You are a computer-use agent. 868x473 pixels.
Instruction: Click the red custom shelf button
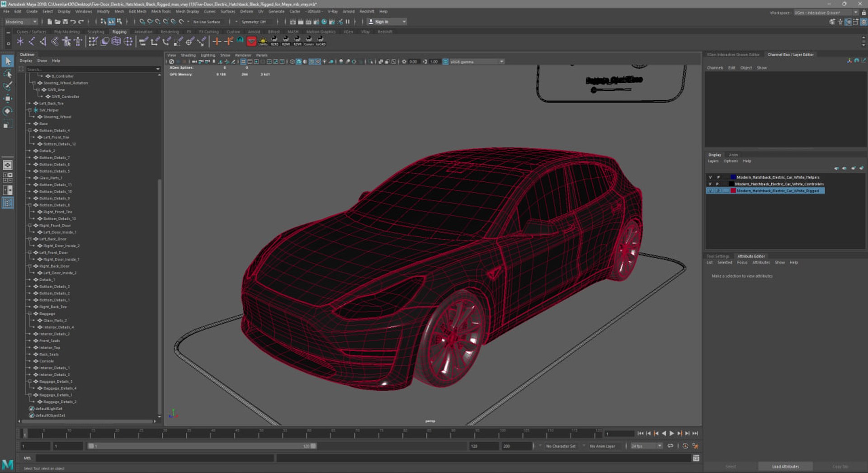pos(252,42)
